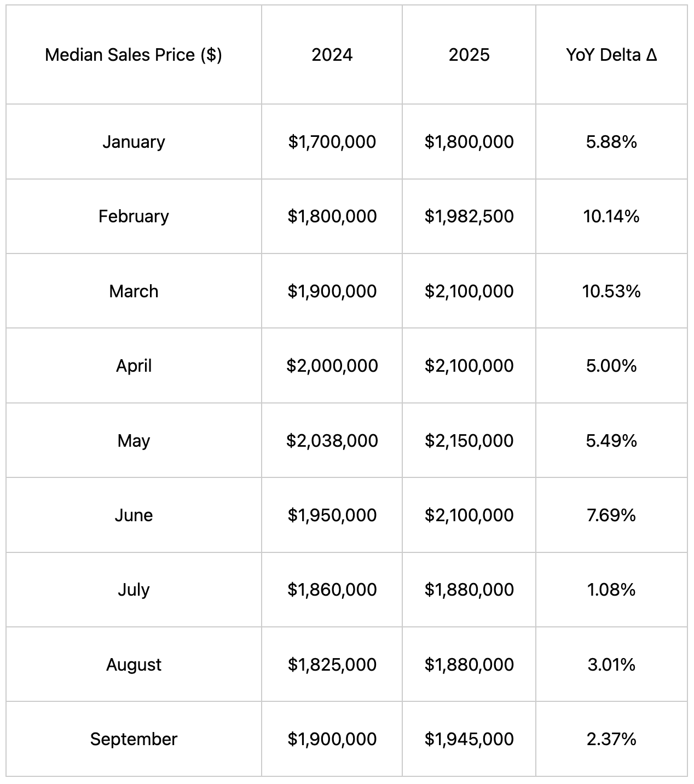Screen dimensions: 694x784
Task: Click July's 1.08% YoY delta
Action: (611, 590)
